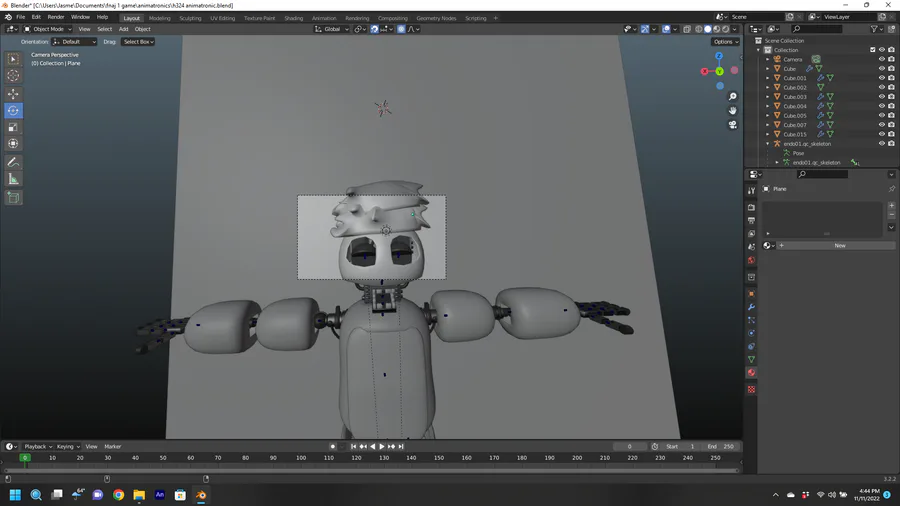Select the Select Box tool in toolbar
Viewport: 900px width, 506px height.
click(x=13, y=59)
